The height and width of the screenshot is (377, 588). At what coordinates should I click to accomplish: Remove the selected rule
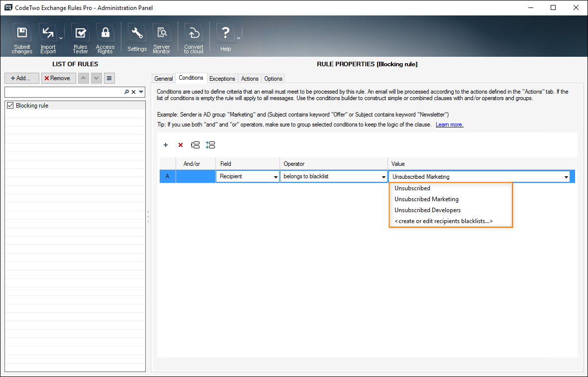(59, 78)
